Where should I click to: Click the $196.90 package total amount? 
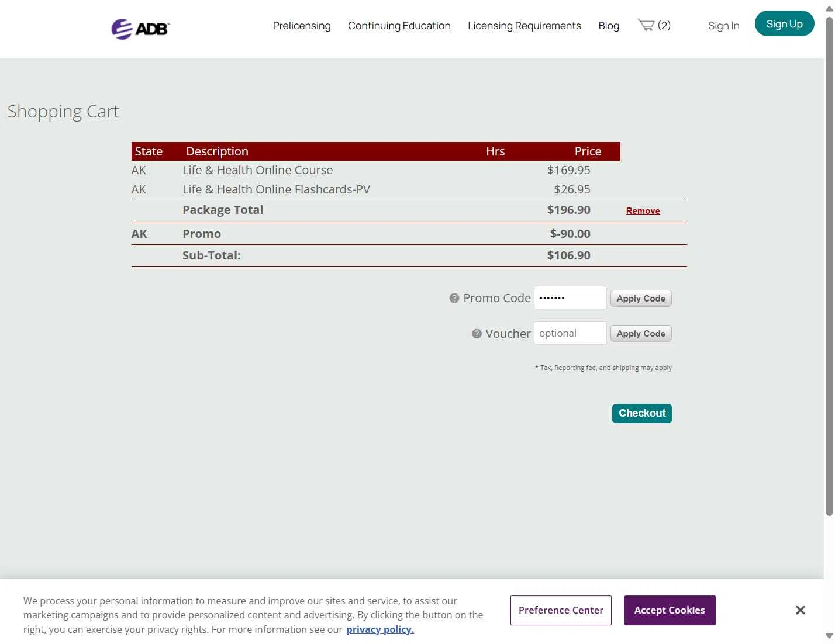[568, 210]
